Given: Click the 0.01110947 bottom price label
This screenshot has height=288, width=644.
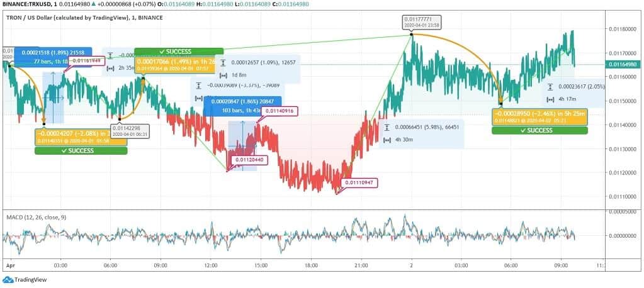Looking at the screenshot, I should pyautogui.click(x=359, y=182).
